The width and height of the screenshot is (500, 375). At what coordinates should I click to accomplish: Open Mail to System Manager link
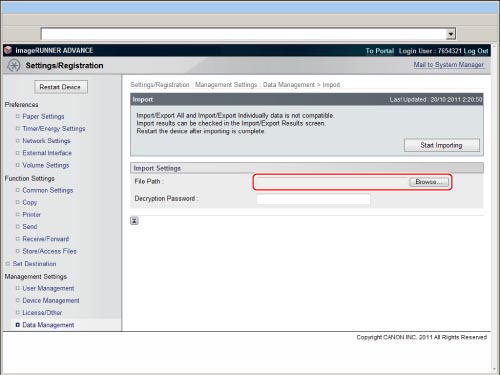pos(449,65)
